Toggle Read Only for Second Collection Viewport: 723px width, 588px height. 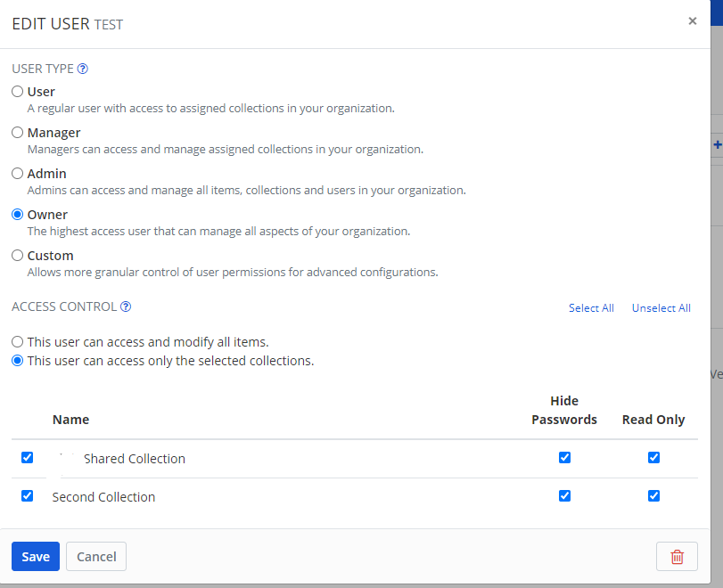coord(653,495)
